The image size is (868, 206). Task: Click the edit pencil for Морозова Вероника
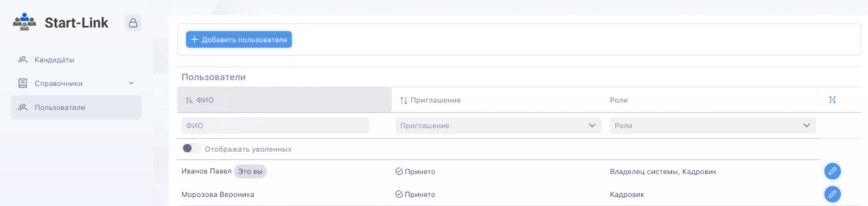(x=832, y=194)
